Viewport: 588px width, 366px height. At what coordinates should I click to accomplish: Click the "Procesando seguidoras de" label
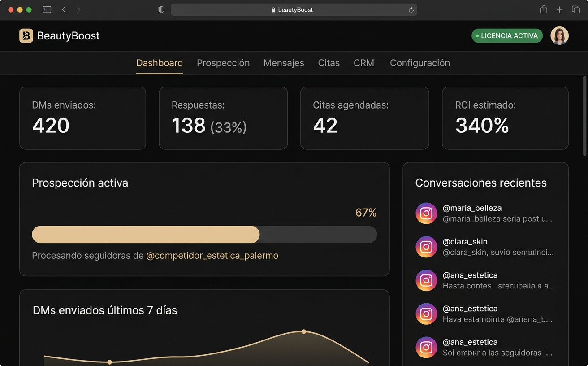[x=88, y=256]
